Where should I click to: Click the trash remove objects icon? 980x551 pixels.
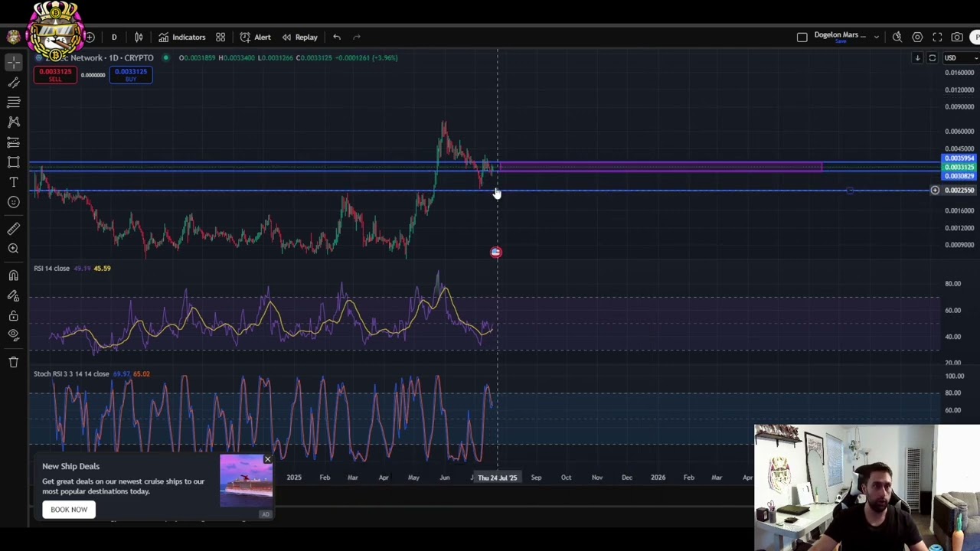[x=14, y=362]
